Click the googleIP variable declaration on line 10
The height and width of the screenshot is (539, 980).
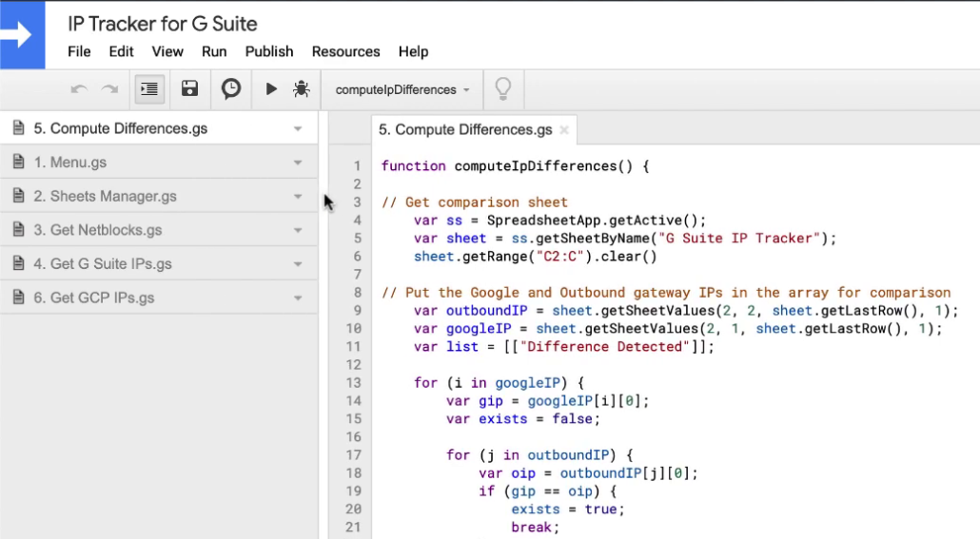point(479,329)
